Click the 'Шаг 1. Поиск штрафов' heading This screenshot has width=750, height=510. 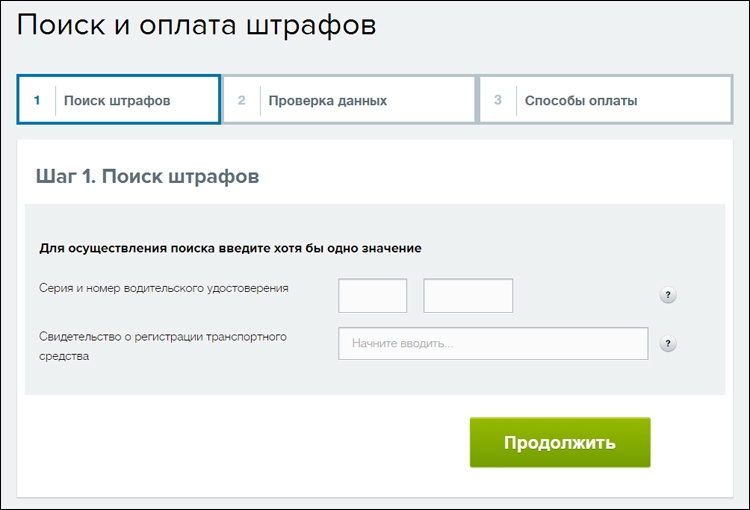pyautogui.click(x=147, y=177)
